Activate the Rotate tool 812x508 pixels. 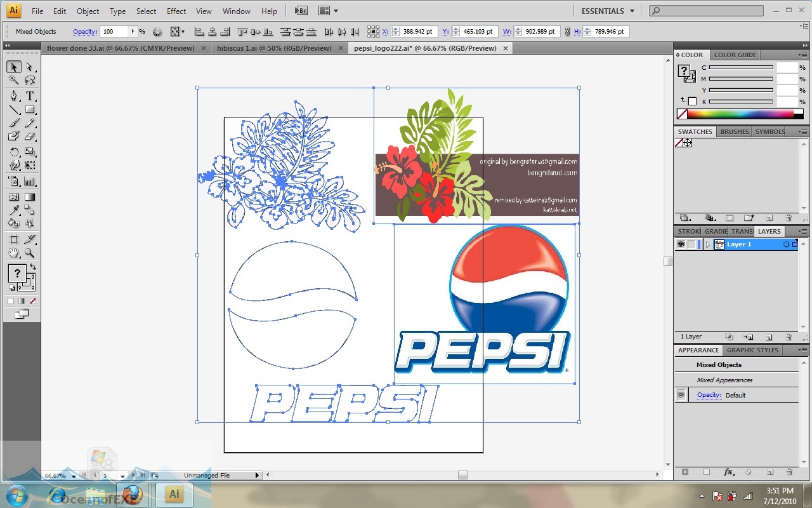point(13,152)
